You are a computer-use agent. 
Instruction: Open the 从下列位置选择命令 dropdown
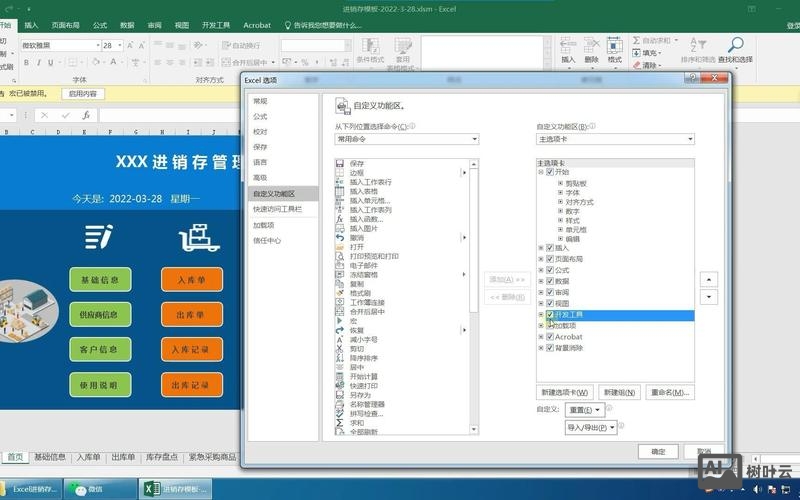coord(407,139)
